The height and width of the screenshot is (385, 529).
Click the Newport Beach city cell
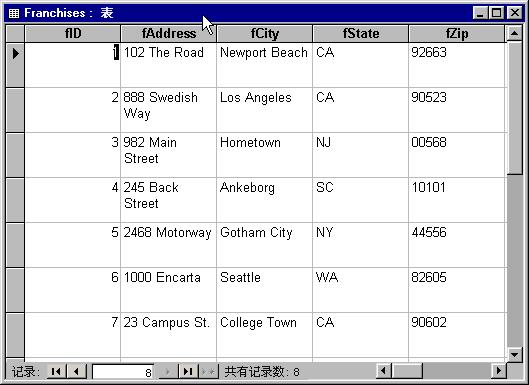[x=264, y=65]
